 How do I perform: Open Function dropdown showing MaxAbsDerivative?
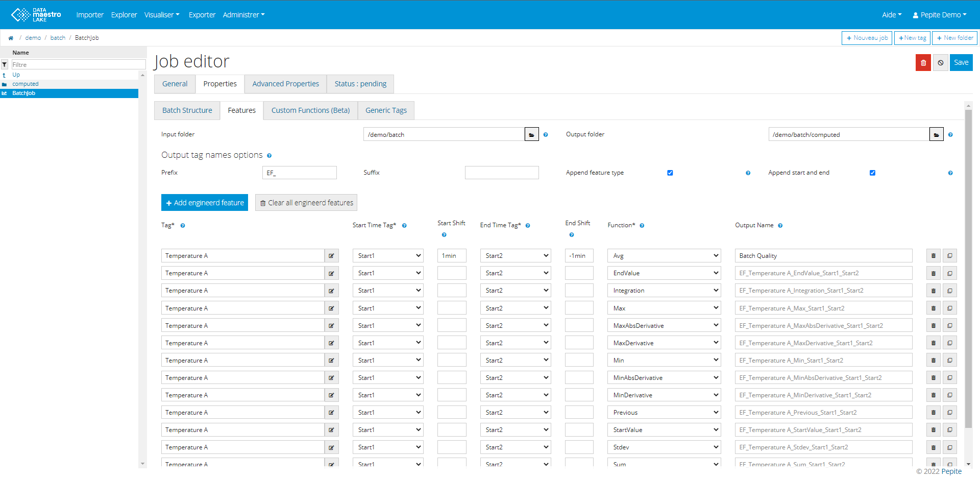coord(664,326)
